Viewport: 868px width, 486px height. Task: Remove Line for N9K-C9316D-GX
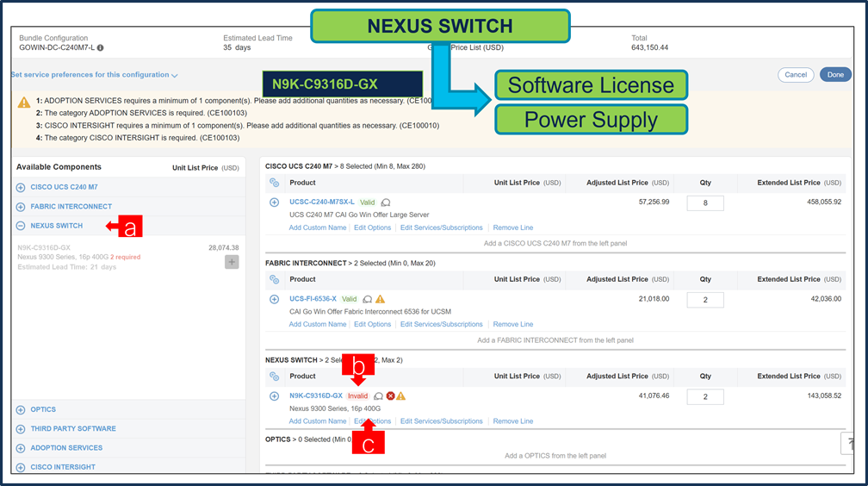point(513,421)
